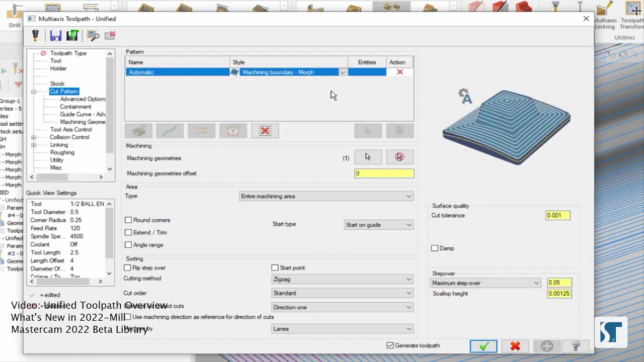This screenshot has width=644, height=362.
Task: Click the green checkmark OK button
Action: [x=484, y=346]
